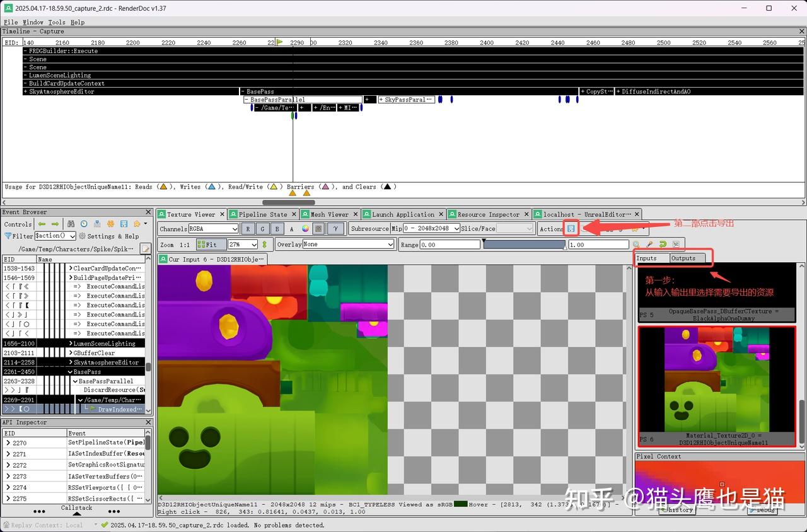Click the bookmark icon in Event Browser controls
Image resolution: width=807 pixels, height=532 pixels.
(98, 223)
